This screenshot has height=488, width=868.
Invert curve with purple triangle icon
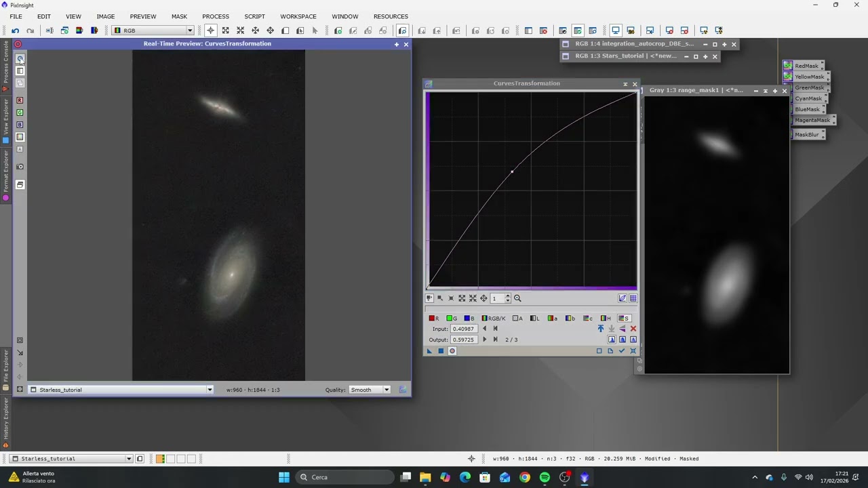pos(623,329)
